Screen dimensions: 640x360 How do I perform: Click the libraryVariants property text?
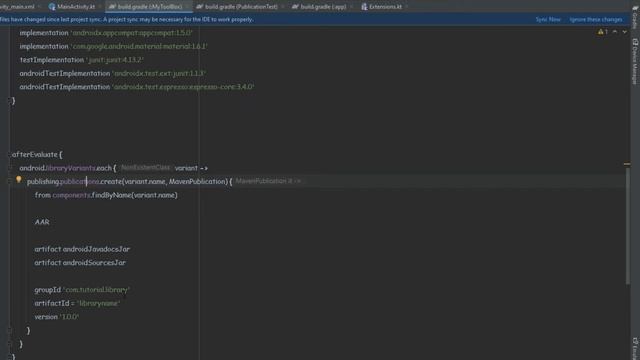[x=70, y=168]
